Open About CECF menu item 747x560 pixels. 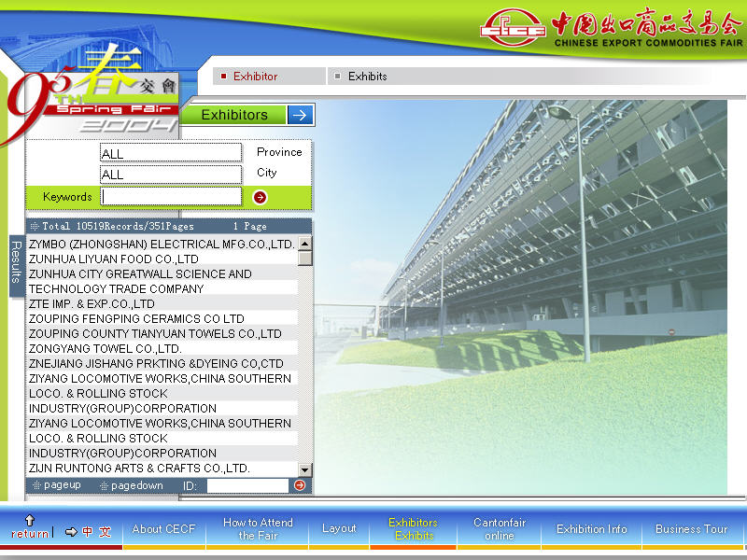point(164,529)
